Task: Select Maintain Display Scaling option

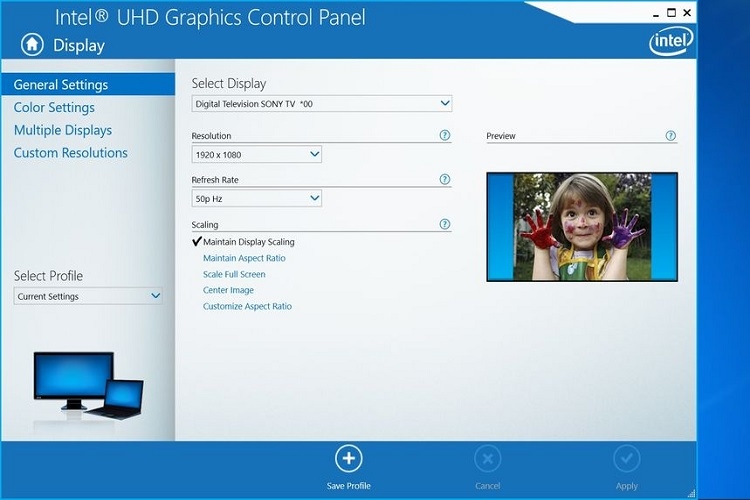Action: point(248,242)
